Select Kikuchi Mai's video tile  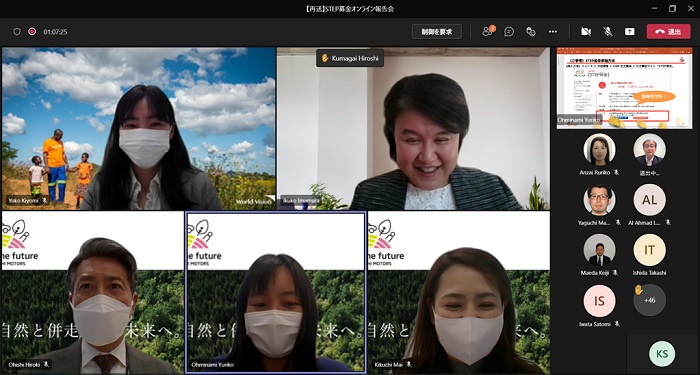tap(458, 292)
